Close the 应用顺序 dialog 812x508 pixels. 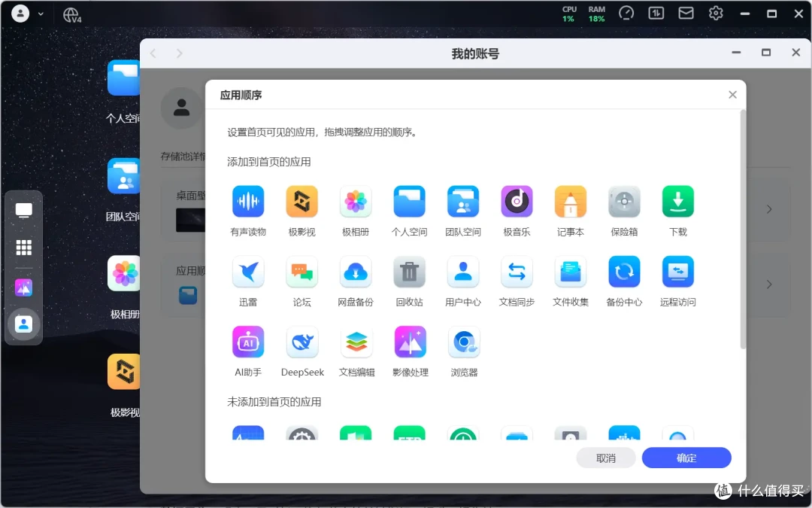tap(732, 95)
